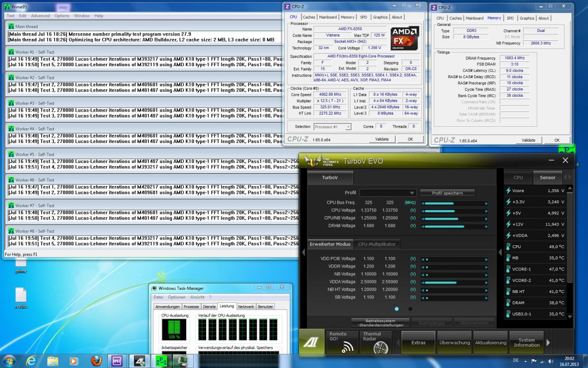Click the +3.3V lightning sensor icon
The height and width of the screenshot is (368, 588).
click(508, 202)
